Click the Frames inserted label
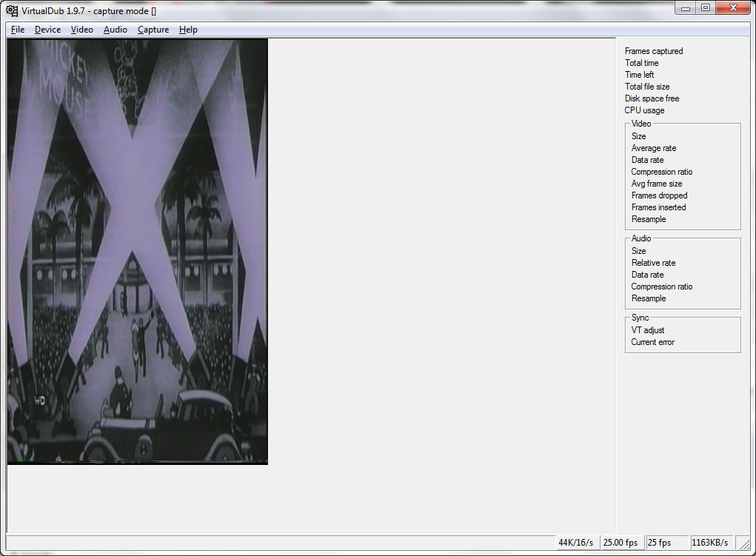Screen dimensions: 756x556 tap(658, 207)
